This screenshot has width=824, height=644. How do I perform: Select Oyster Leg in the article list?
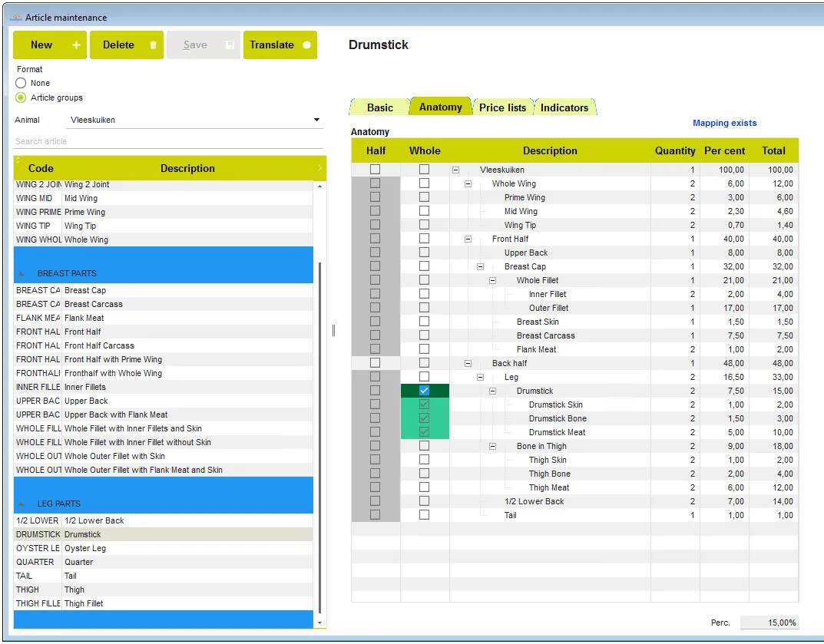click(85, 548)
